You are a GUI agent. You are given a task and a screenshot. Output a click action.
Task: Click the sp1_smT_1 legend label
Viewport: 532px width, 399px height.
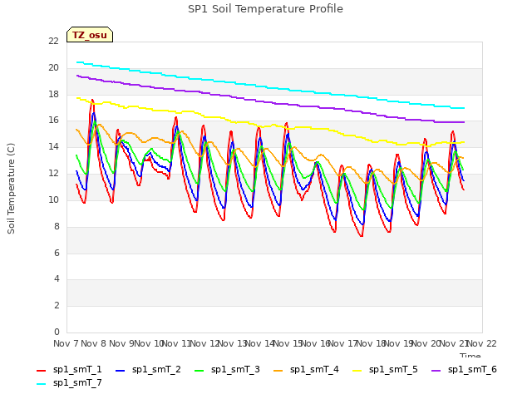pyautogui.click(x=77, y=369)
